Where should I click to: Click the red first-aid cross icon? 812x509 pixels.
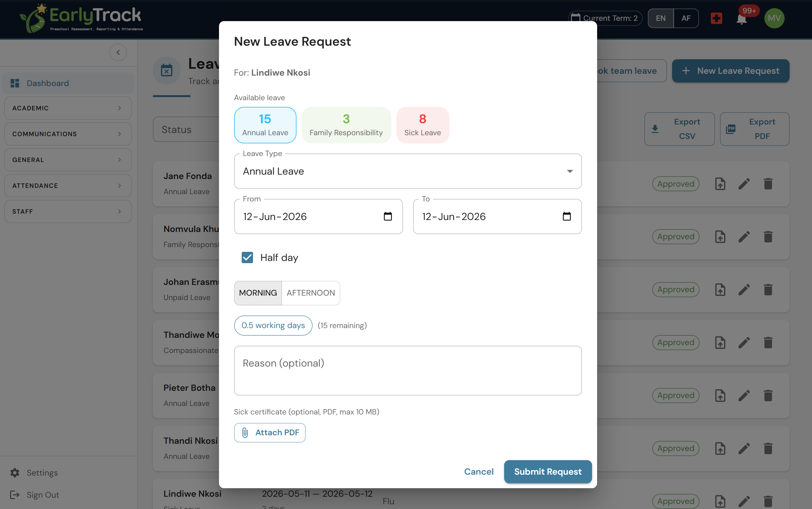[x=717, y=18]
